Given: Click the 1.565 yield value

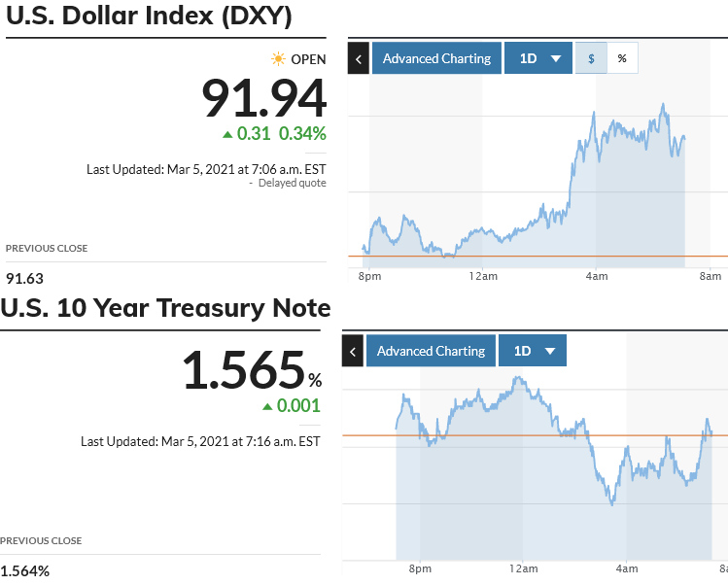Looking at the screenshot, I should [x=244, y=370].
